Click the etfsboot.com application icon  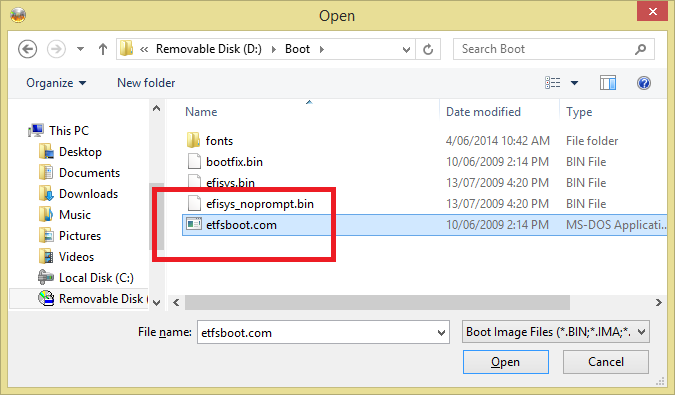coord(194,224)
